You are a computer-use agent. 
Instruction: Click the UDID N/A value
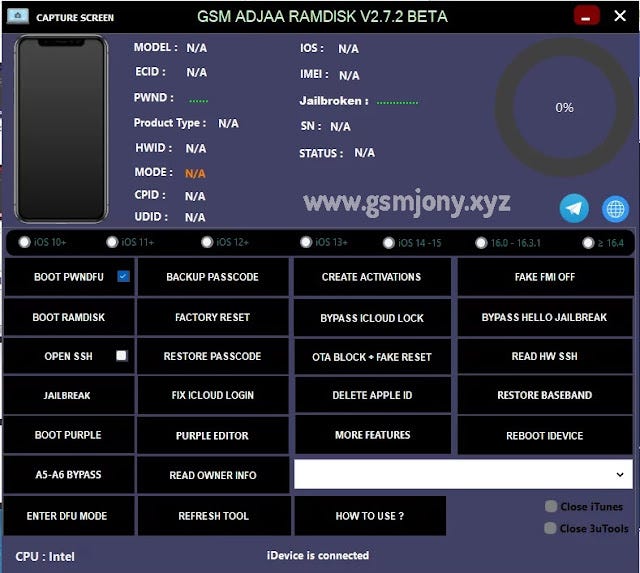pos(195,217)
